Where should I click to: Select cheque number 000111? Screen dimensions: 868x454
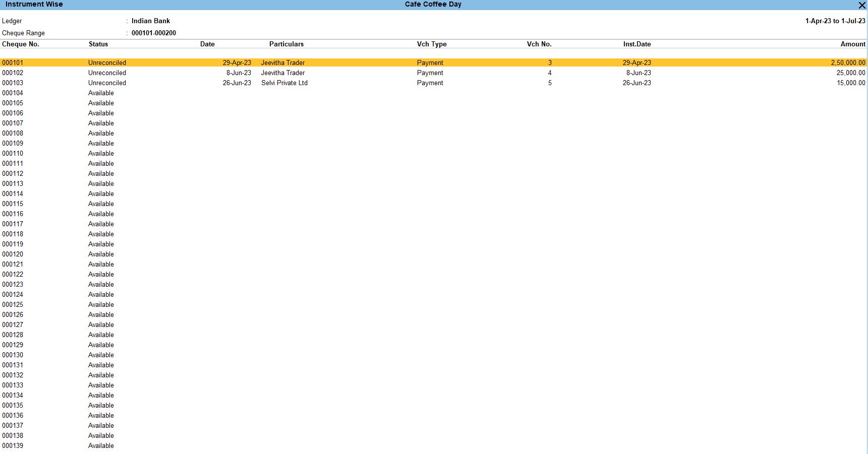(13, 163)
